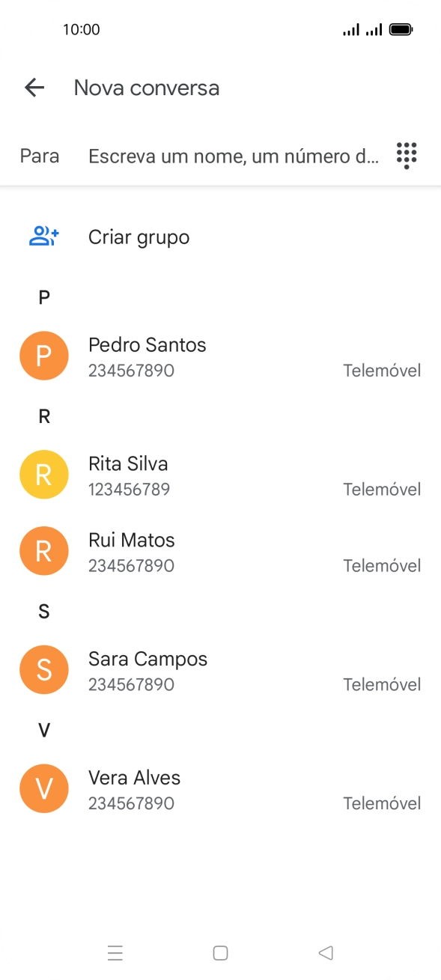Click the back arrow to exit new conversation
The height and width of the screenshot is (980, 441).
coord(34,88)
